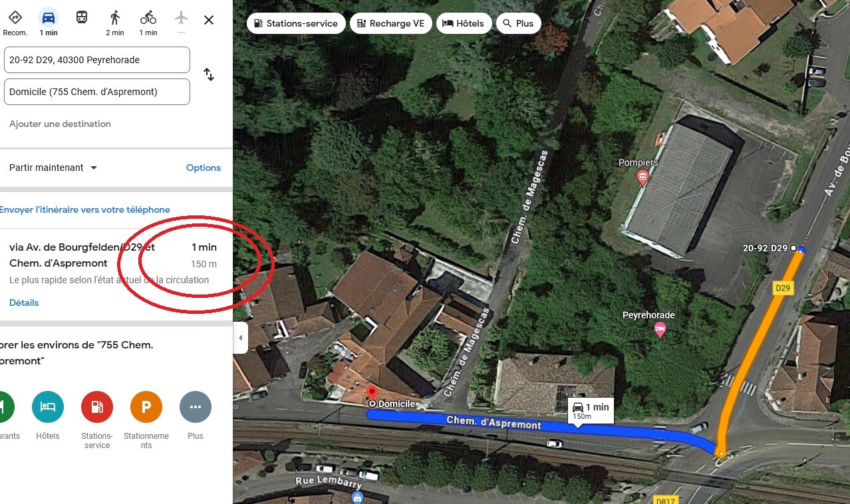Image resolution: width=850 pixels, height=504 pixels.
Task: Choose the cycling travel mode
Action: point(148,18)
